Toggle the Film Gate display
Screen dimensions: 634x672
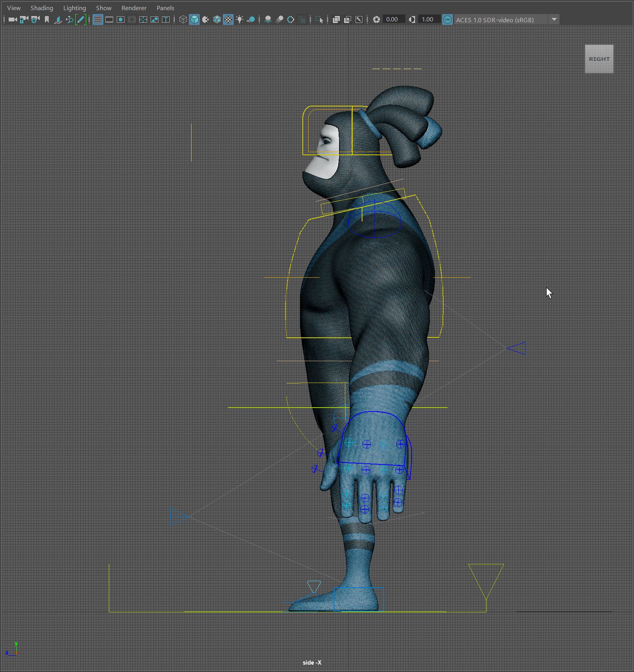[x=109, y=20]
